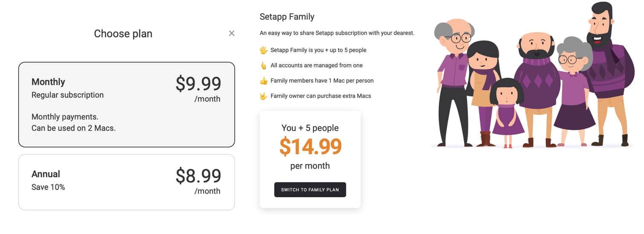Click the family illustration image
This screenshot has height=234, width=644.
531,75
